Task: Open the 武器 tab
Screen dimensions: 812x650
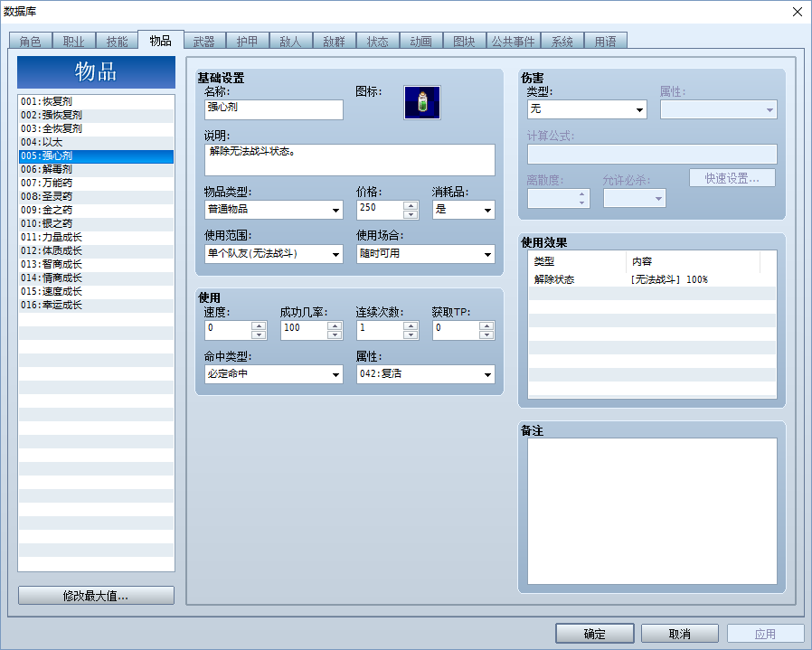Action: coord(204,41)
